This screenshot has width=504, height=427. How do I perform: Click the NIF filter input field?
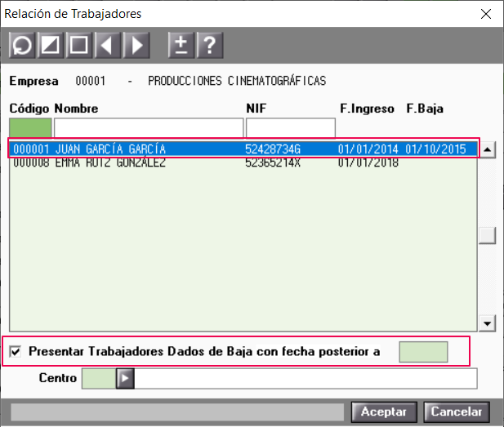[291, 127]
